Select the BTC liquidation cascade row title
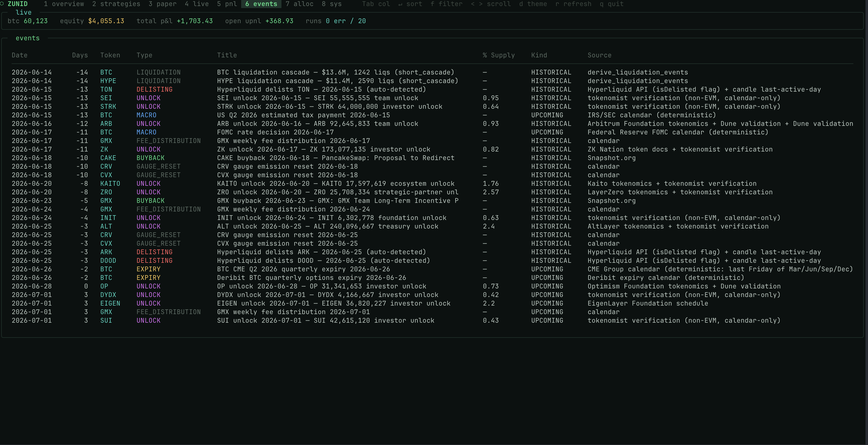 point(336,72)
